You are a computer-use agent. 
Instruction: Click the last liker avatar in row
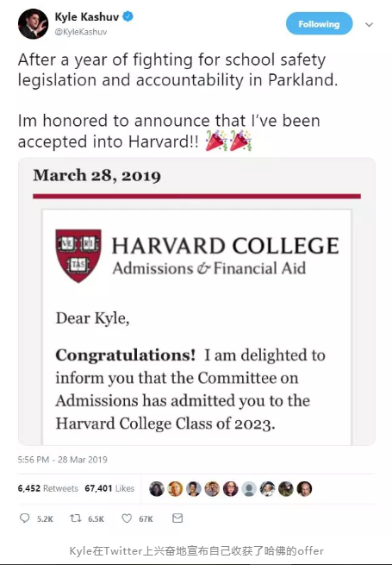[304, 488]
